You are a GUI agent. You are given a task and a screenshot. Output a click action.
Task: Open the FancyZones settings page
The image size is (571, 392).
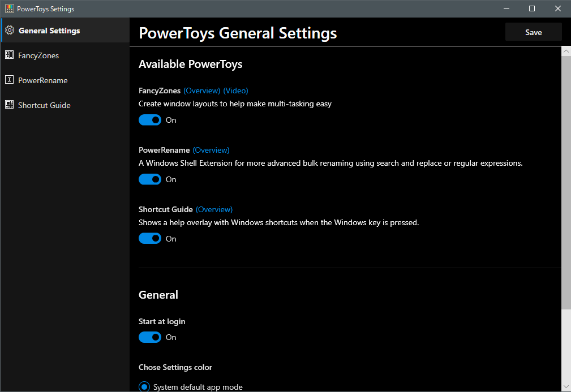click(38, 55)
